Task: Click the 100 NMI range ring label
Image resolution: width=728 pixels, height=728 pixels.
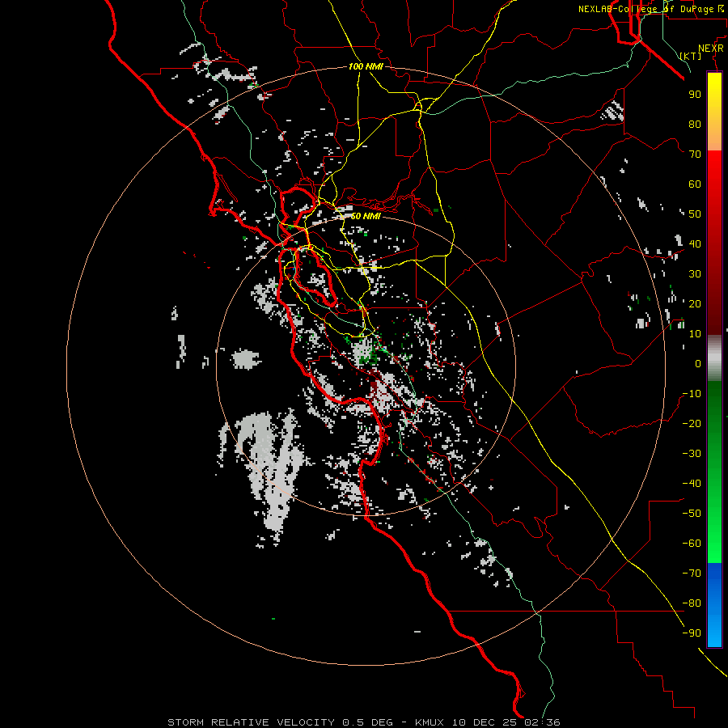Action: pyautogui.click(x=366, y=66)
